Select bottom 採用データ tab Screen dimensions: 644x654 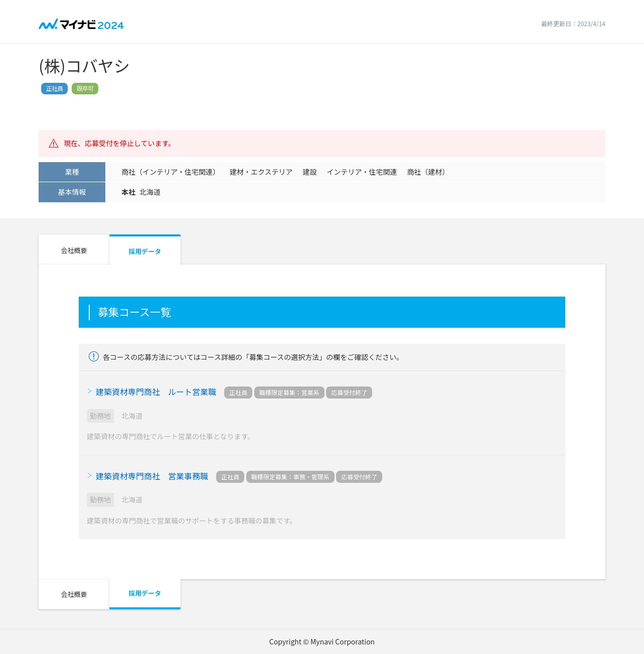click(x=144, y=593)
